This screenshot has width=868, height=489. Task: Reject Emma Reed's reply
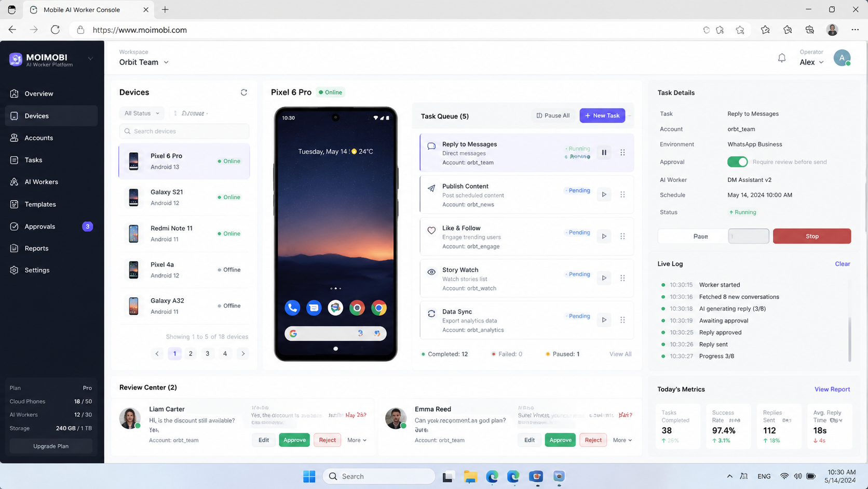[x=593, y=440]
